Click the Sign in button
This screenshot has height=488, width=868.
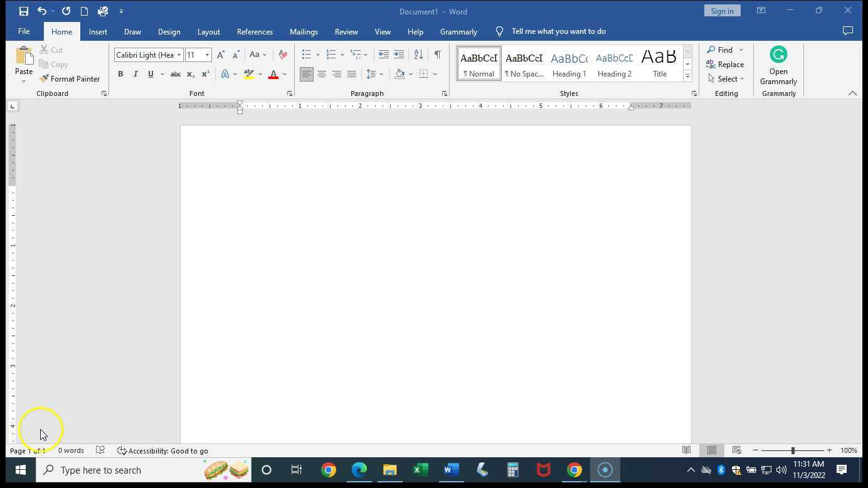[x=722, y=11]
